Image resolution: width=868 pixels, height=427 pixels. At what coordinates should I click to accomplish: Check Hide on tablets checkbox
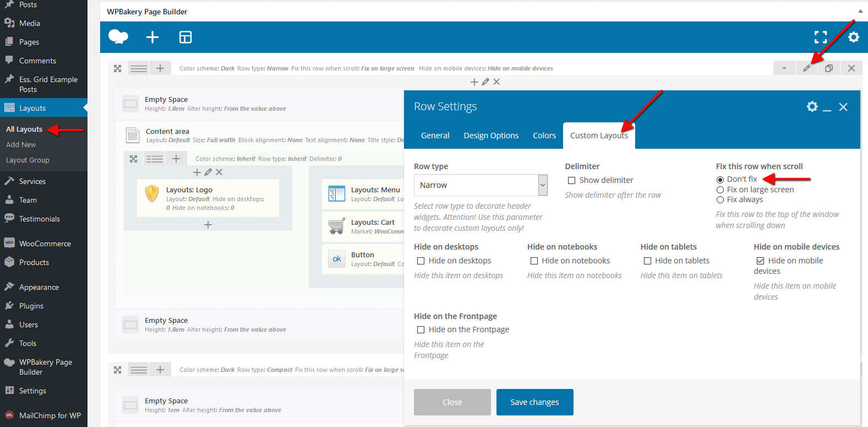[x=647, y=261]
